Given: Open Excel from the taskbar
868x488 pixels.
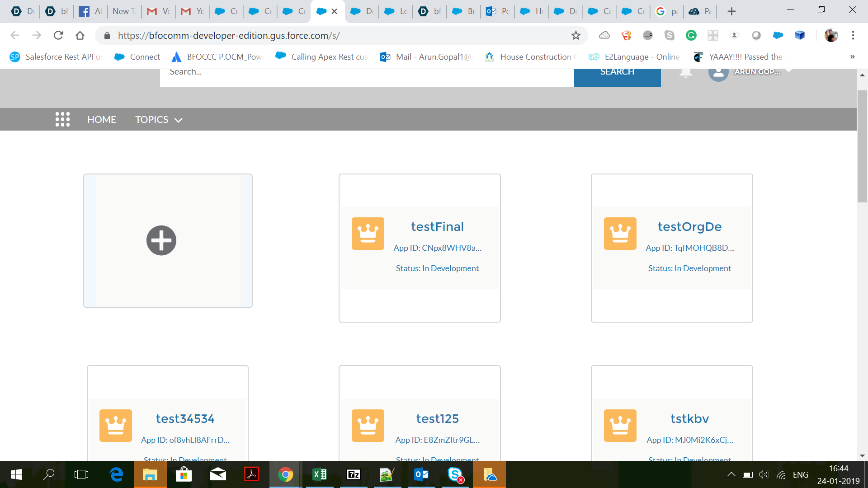Looking at the screenshot, I should 320,474.
